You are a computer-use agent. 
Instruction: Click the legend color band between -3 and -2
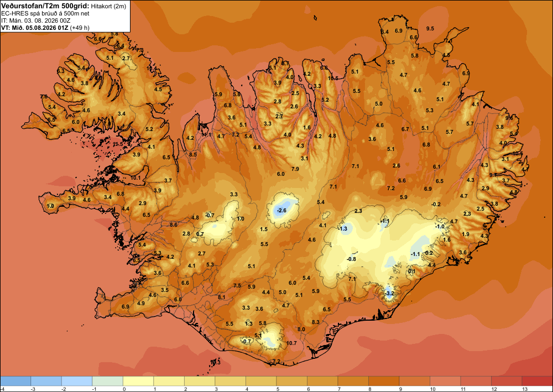point(46,381)
